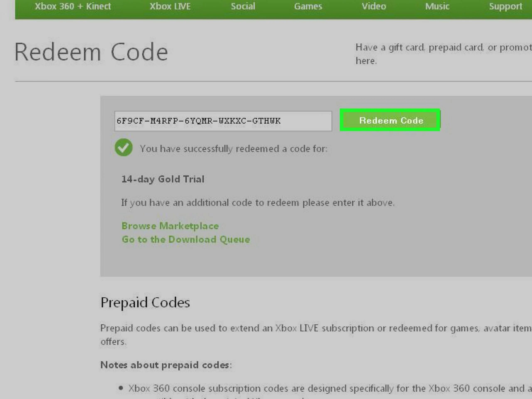This screenshot has width=532, height=399.
Task: Click the green success checkmark icon
Action: (x=123, y=147)
